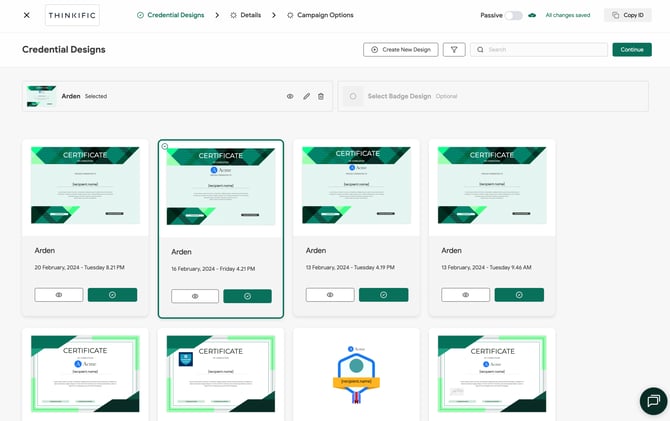Click the Arden 16 February certificate thumbnail
670x421 pixels.
tap(221, 187)
